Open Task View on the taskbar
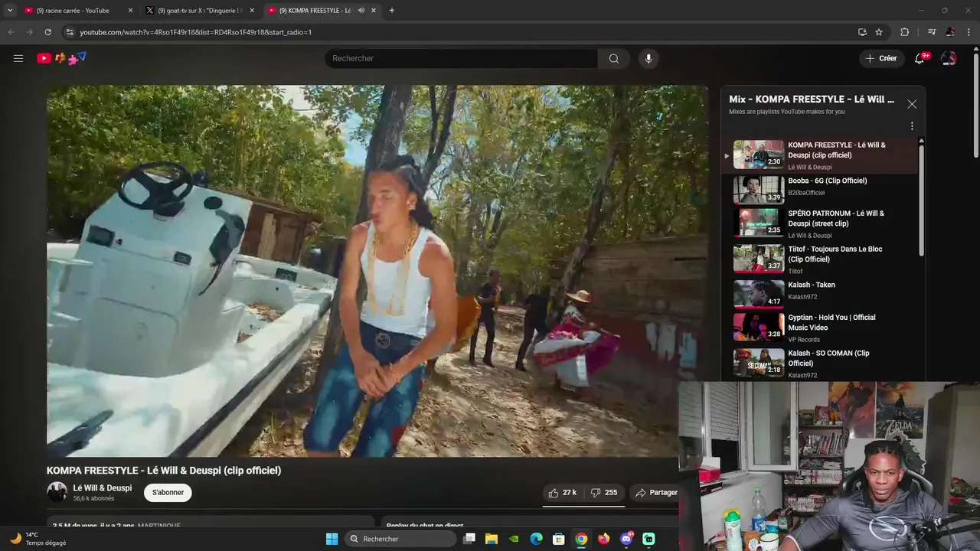Screen dimensions: 980x551 point(469,539)
